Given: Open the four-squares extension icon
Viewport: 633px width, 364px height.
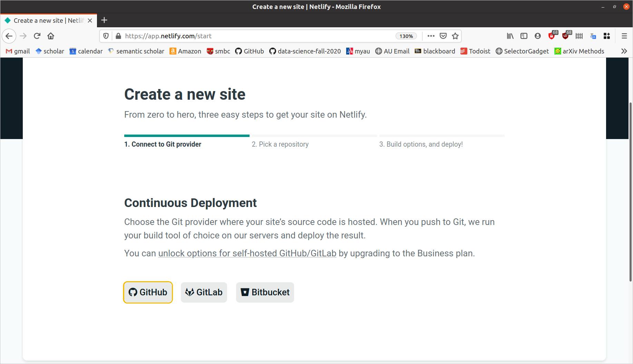Looking at the screenshot, I should tap(607, 36).
